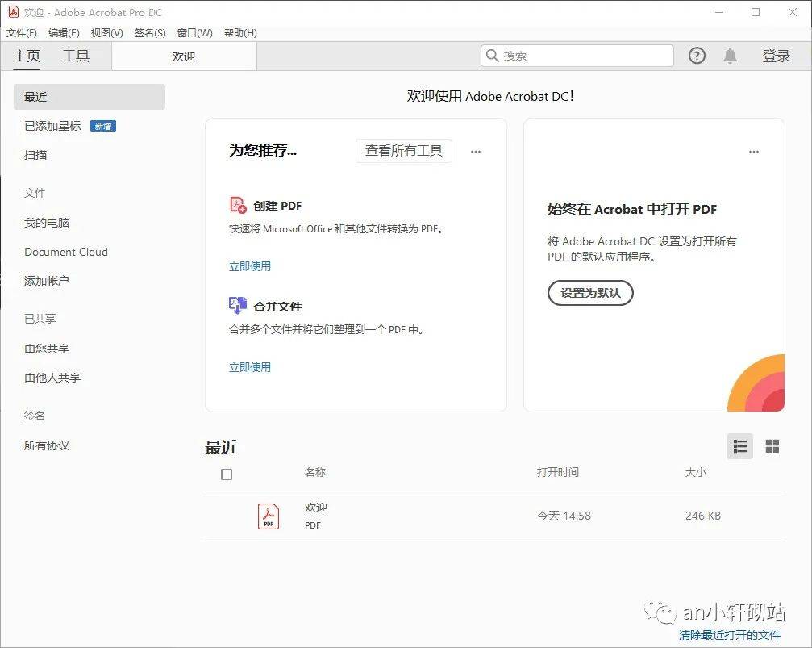
Task: Click 立即使用 under 合并文件
Action: click(x=250, y=367)
